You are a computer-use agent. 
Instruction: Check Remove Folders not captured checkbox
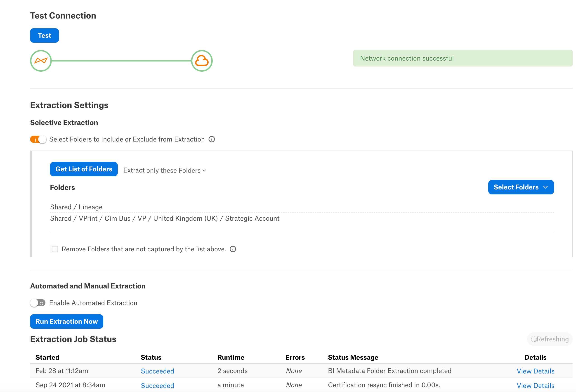click(55, 249)
